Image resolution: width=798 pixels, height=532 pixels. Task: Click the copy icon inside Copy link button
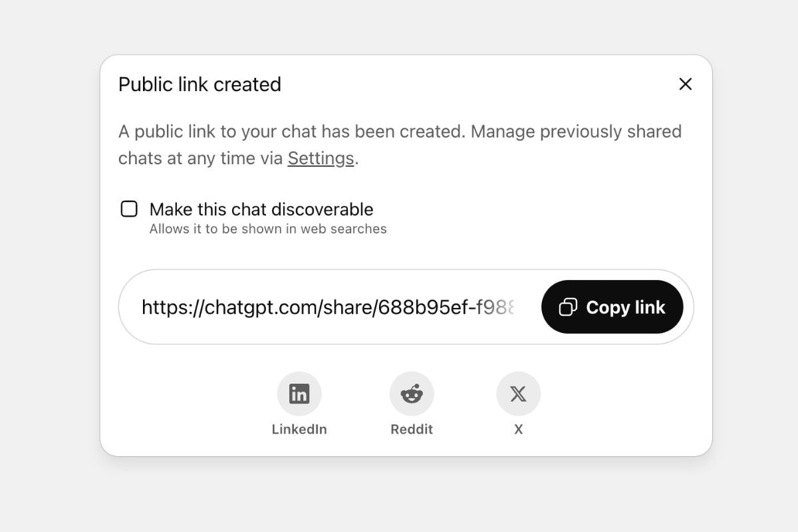(568, 307)
